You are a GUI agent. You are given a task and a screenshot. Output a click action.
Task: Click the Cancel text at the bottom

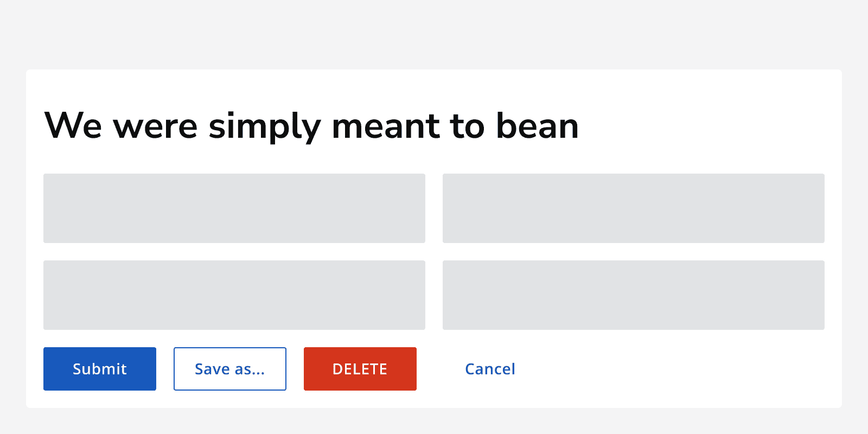(489, 369)
